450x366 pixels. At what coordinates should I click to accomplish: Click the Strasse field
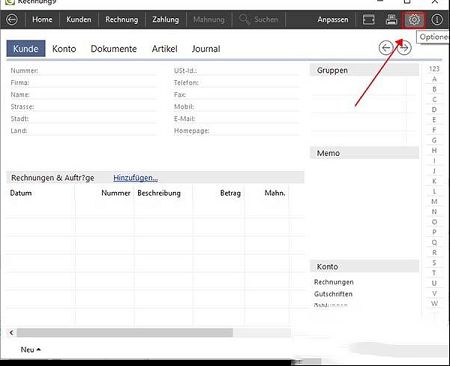click(83, 107)
